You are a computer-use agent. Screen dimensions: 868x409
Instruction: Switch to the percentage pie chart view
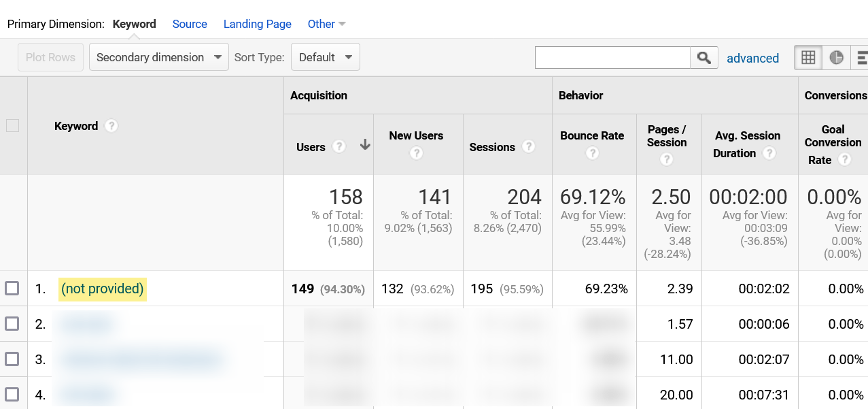point(837,57)
